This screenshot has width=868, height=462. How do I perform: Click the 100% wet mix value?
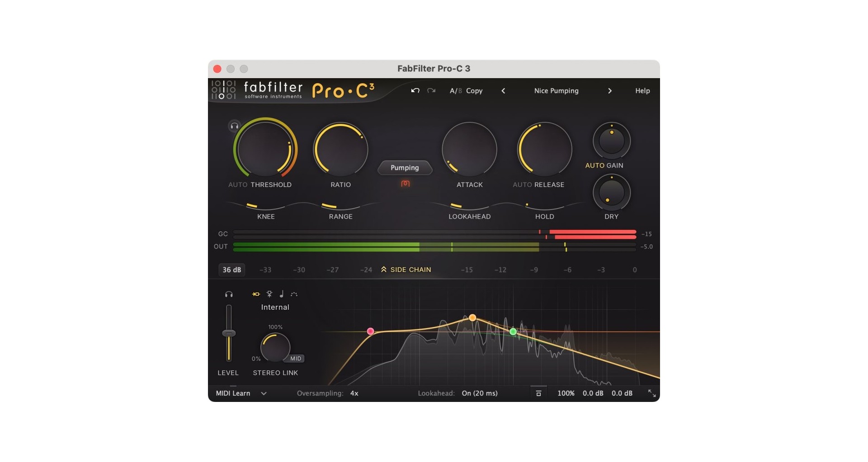click(566, 393)
